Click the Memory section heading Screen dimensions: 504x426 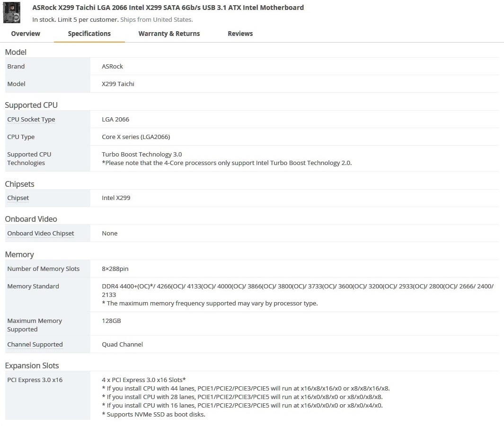tap(19, 254)
